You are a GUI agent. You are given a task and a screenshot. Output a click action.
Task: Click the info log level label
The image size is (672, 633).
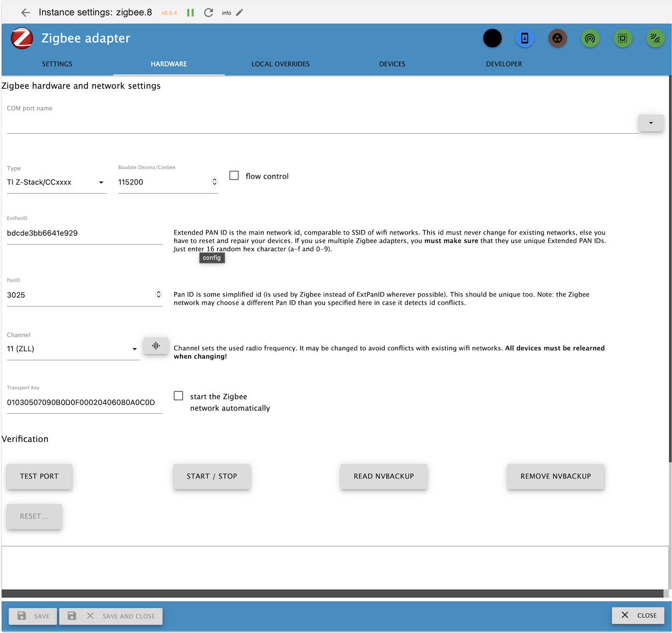[226, 13]
